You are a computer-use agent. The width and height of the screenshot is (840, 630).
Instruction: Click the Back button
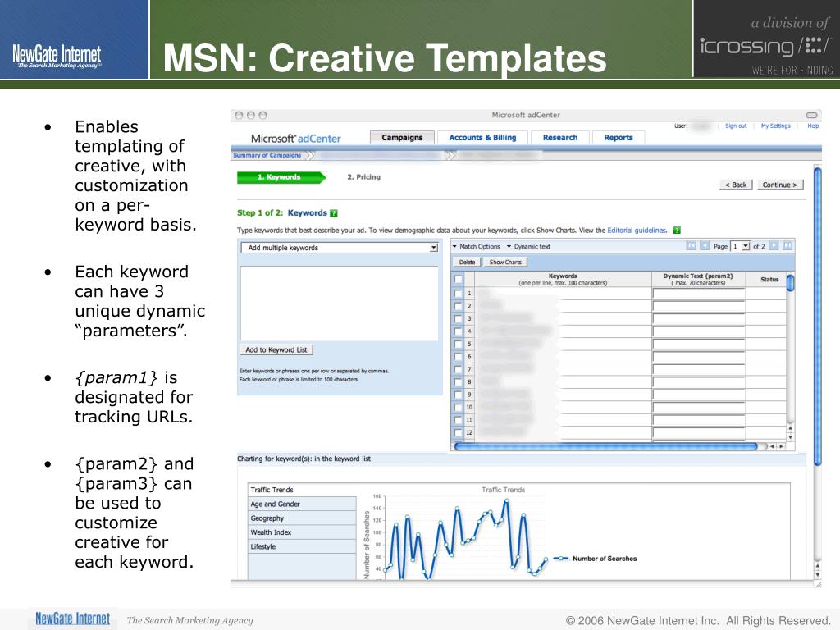coord(736,185)
